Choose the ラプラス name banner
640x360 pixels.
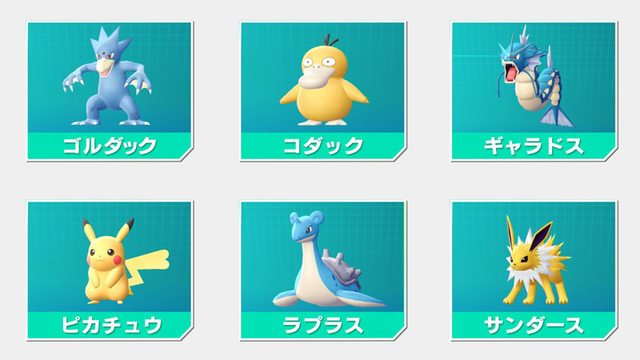coord(322,325)
